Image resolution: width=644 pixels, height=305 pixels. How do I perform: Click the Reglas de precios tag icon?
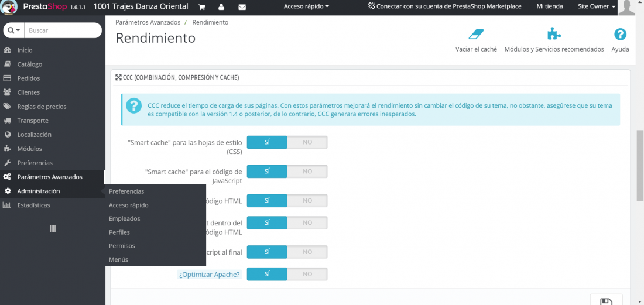[x=7, y=107]
